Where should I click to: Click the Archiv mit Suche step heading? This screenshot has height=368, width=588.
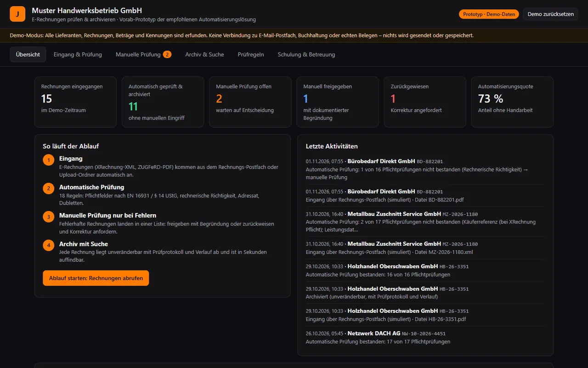84,244
